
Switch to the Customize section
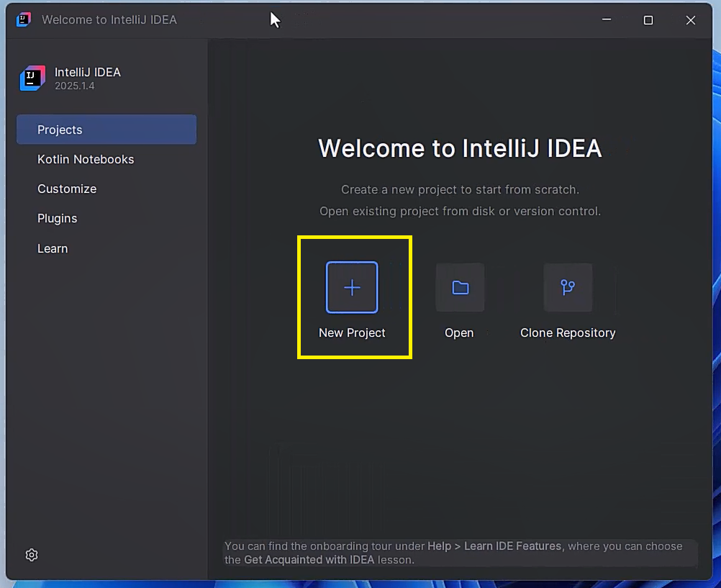(67, 189)
